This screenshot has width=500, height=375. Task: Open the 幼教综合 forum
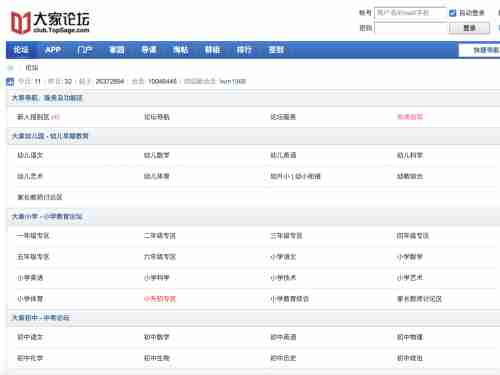410,176
